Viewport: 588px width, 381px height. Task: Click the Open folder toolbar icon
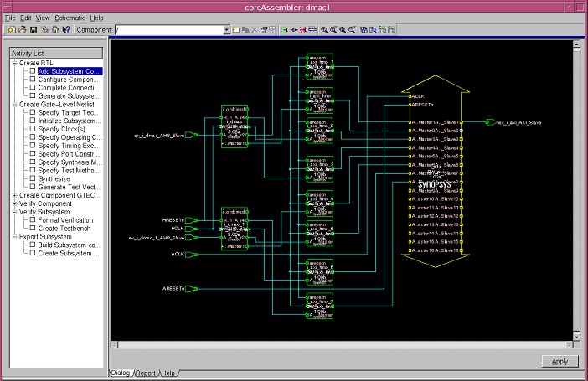tap(22, 29)
